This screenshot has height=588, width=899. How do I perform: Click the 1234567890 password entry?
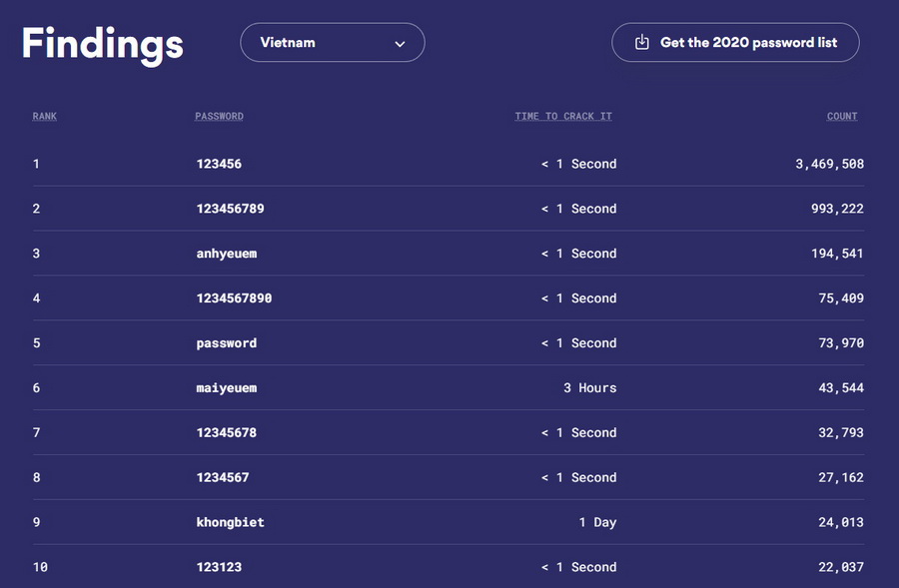[234, 298]
